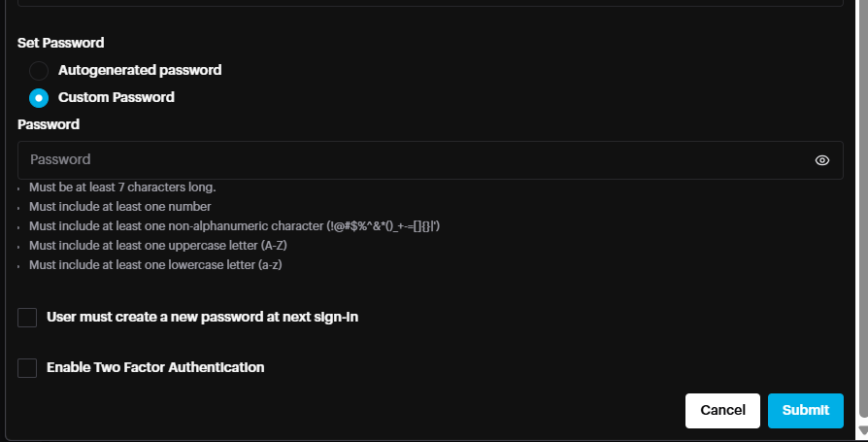
Task: Click the "User must create a new password" label
Action: click(203, 318)
